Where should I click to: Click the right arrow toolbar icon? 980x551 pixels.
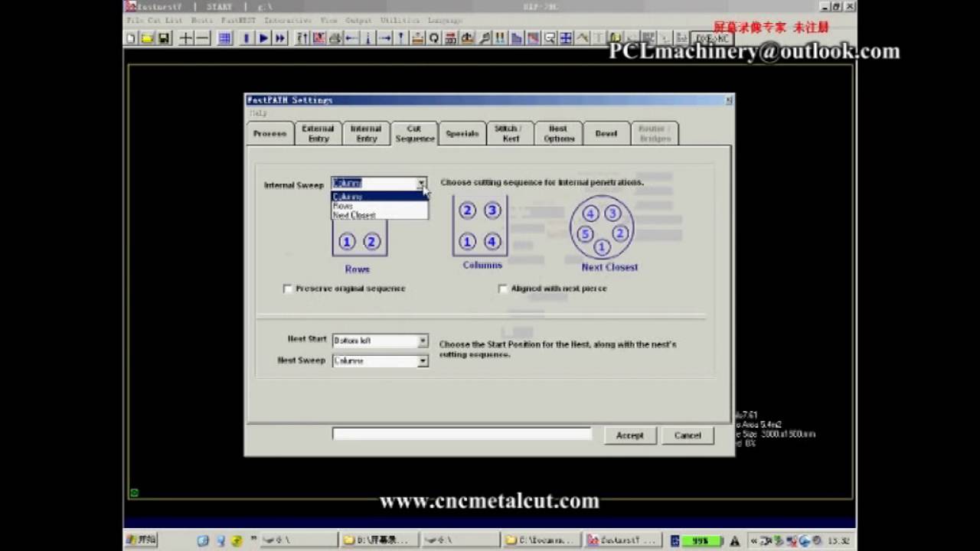pyautogui.click(x=384, y=37)
